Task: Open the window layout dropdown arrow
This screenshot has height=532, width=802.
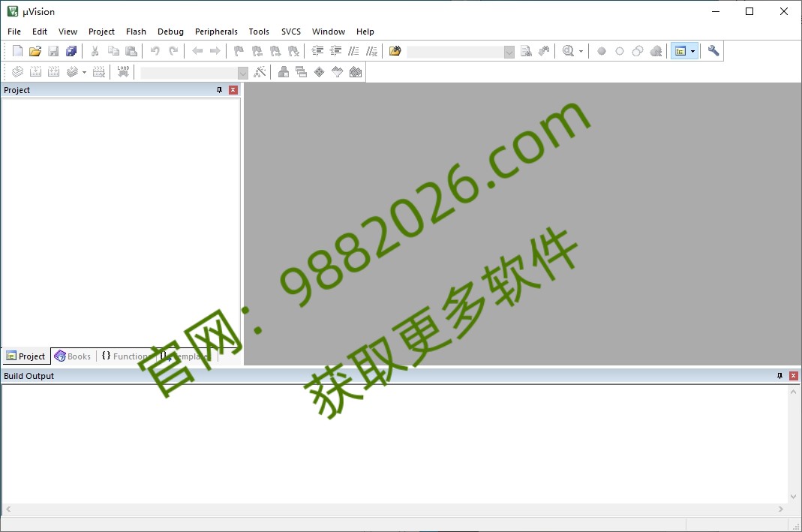Action: pyautogui.click(x=693, y=51)
